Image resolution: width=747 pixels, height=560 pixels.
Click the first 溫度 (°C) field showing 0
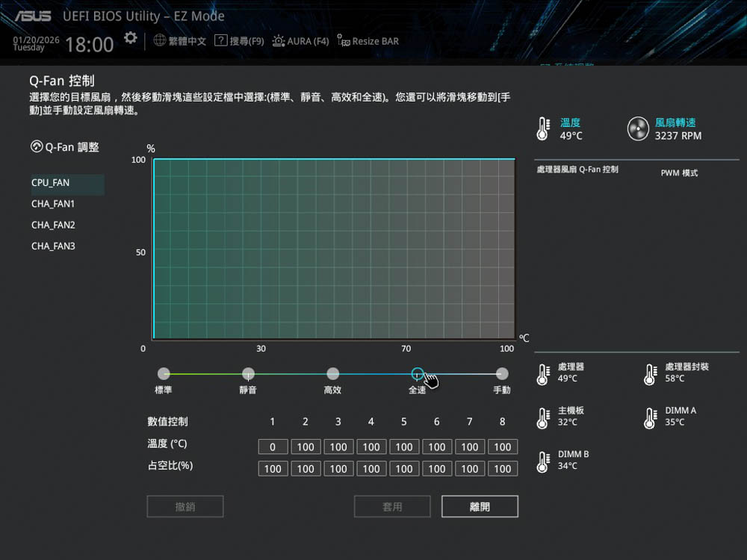click(273, 447)
